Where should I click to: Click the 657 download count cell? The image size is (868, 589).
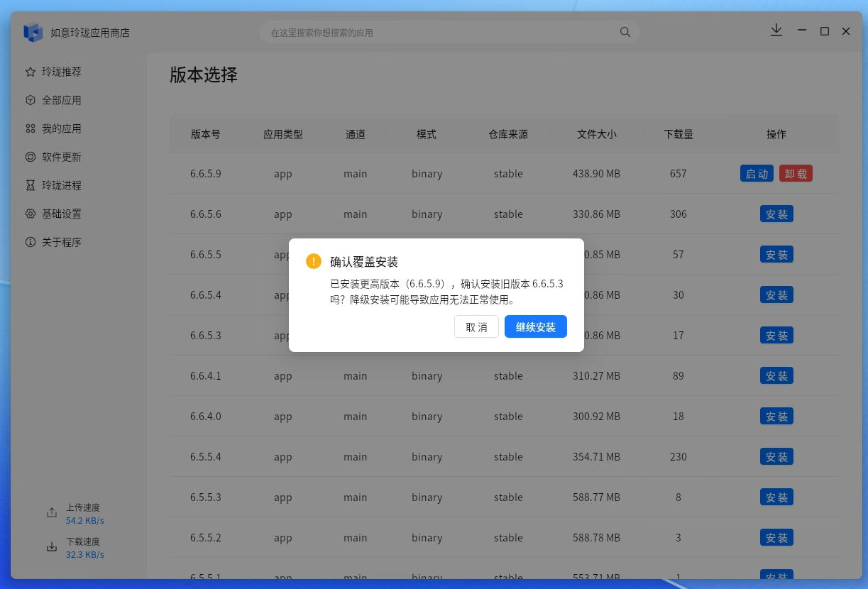coord(679,174)
